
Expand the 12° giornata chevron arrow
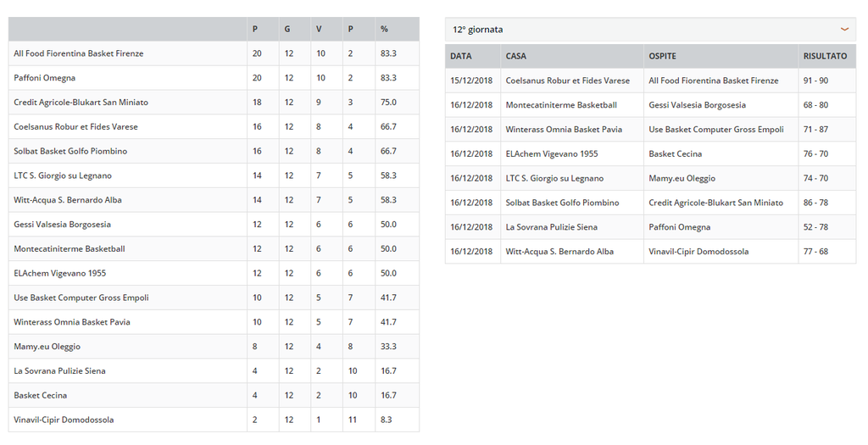click(x=844, y=30)
